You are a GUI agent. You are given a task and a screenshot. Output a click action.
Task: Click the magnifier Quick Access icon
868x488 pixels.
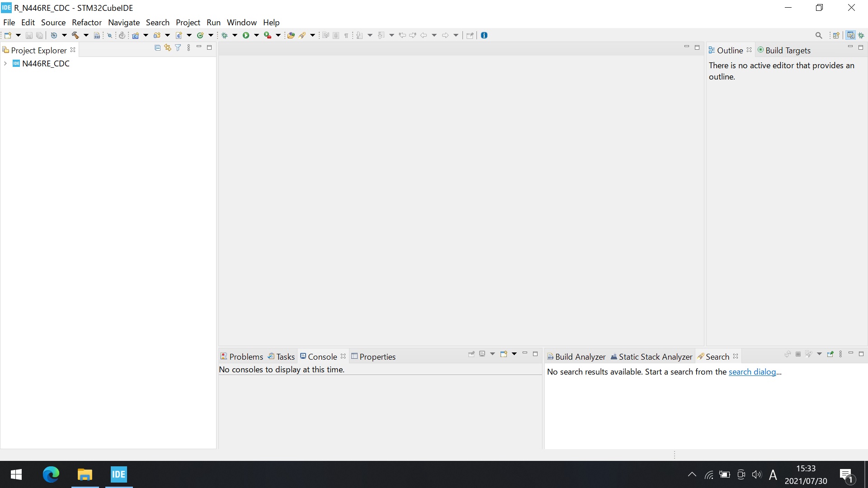click(x=819, y=35)
